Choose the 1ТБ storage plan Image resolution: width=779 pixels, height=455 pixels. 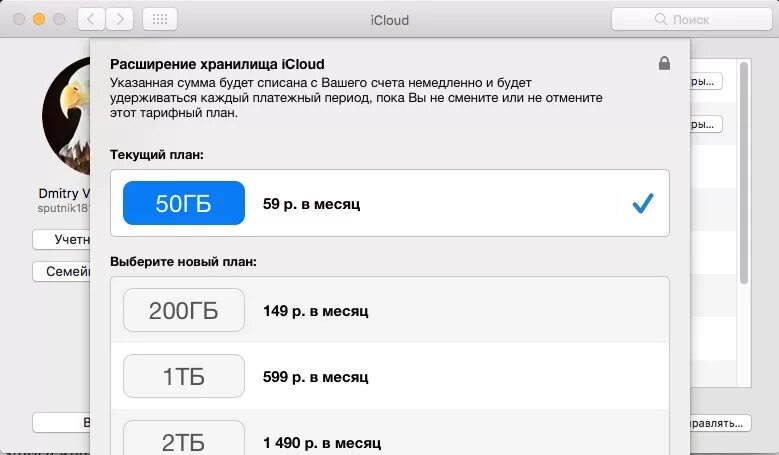click(184, 376)
